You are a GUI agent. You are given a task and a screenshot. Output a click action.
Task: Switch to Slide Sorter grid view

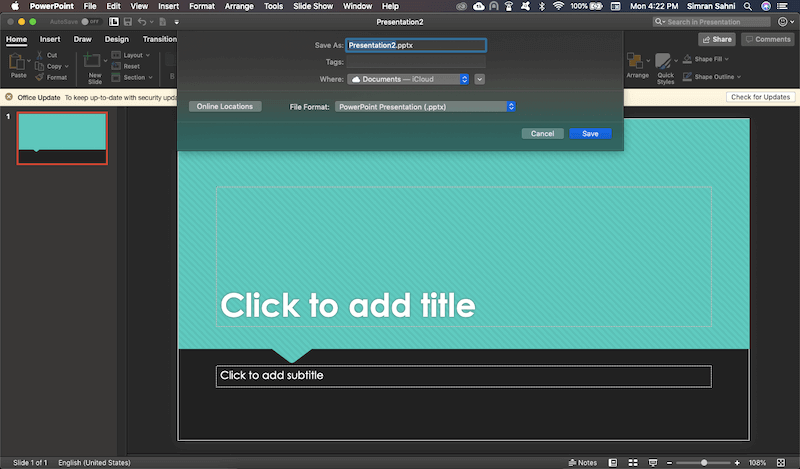pyautogui.click(x=633, y=462)
